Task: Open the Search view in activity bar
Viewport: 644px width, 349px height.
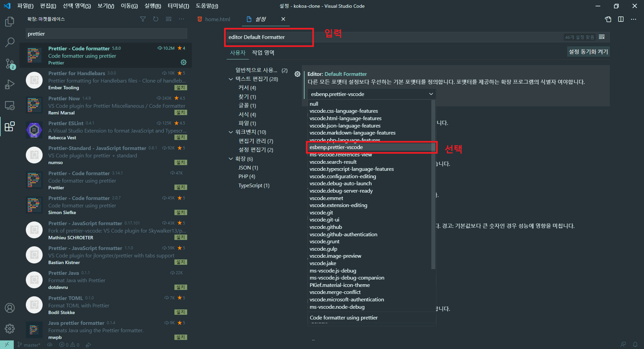Action: pos(10,42)
